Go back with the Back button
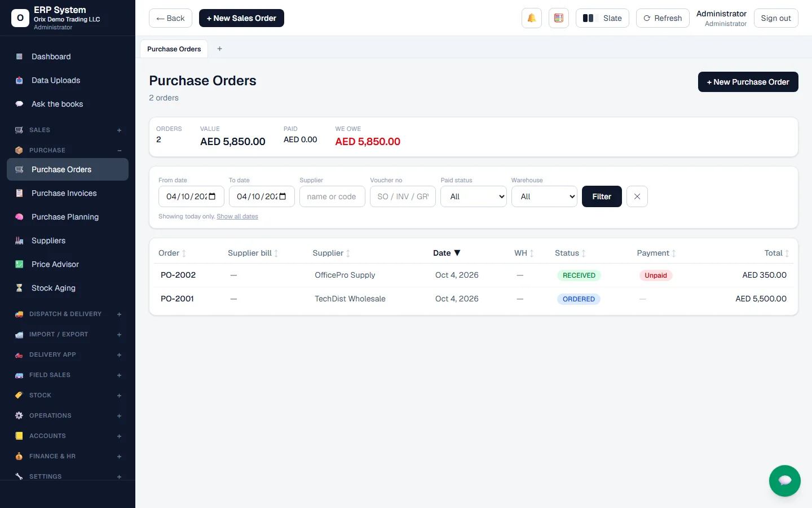This screenshot has height=508, width=812. tap(170, 18)
